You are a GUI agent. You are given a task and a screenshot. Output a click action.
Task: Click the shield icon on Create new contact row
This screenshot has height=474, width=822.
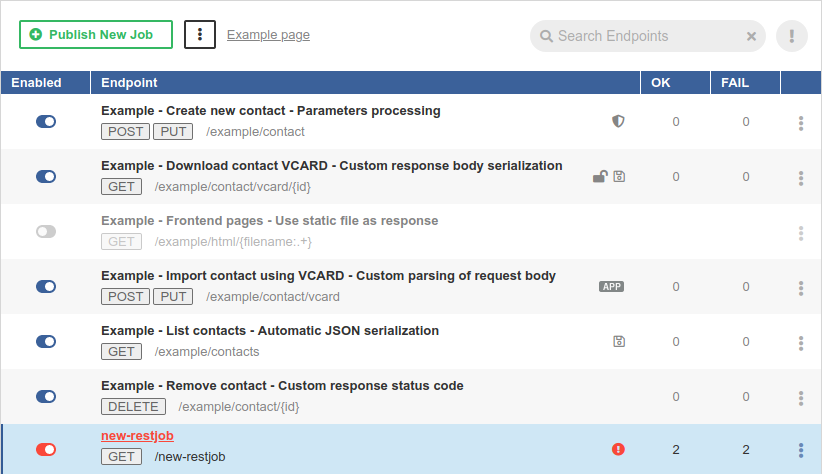click(618, 121)
